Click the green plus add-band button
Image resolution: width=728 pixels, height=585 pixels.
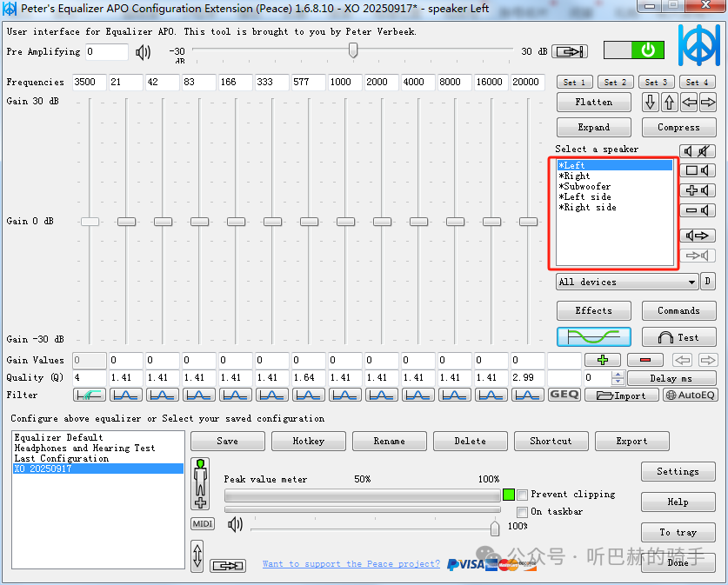pyautogui.click(x=602, y=359)
